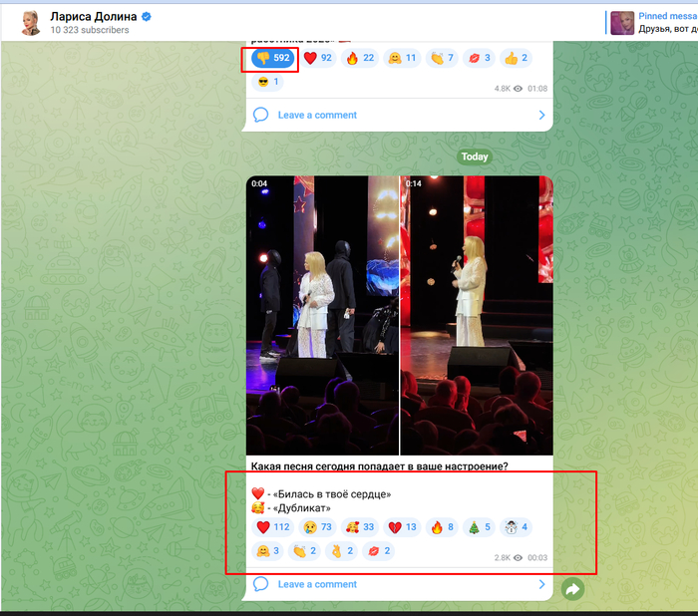Add the fire reaction showing 22
698x616 pixels.
pyautogui.click(x=361, y=58)
